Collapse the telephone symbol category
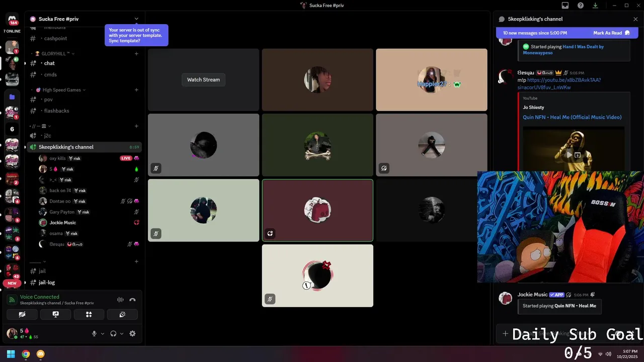The width and height of the screenshot is (644, 362). pos(41,126)
